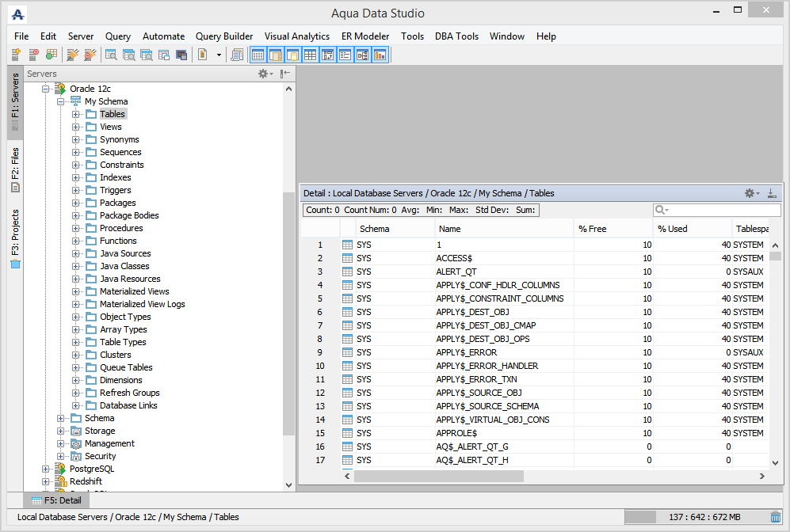
Task: Minimize the Detail panel using its dock icon
Action: coord(772,193)
